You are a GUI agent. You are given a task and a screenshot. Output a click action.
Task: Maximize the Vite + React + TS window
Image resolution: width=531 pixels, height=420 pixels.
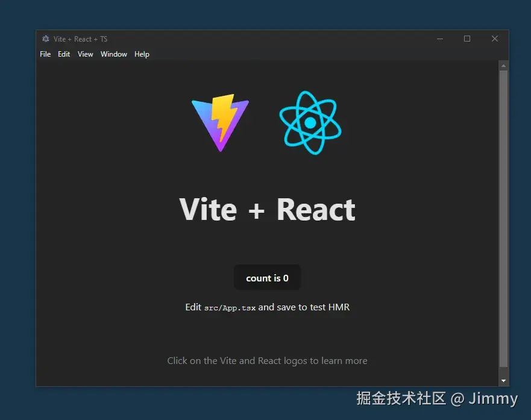(x=467, y=39)
